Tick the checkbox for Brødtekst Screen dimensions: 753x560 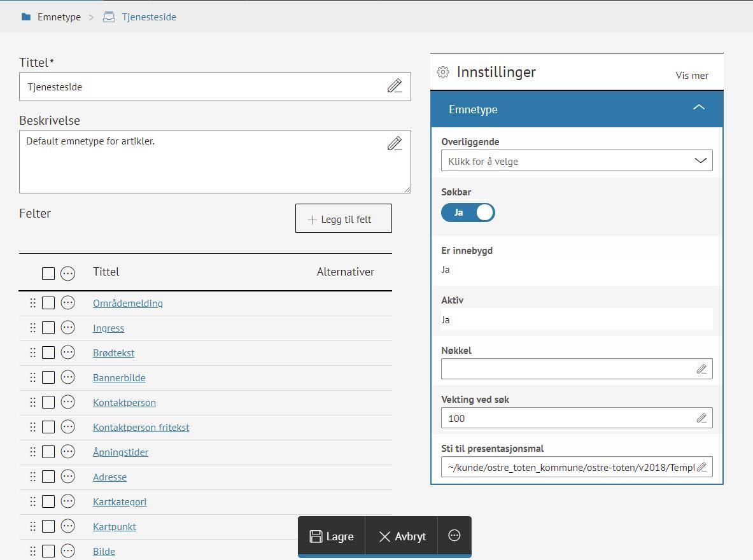48,353
